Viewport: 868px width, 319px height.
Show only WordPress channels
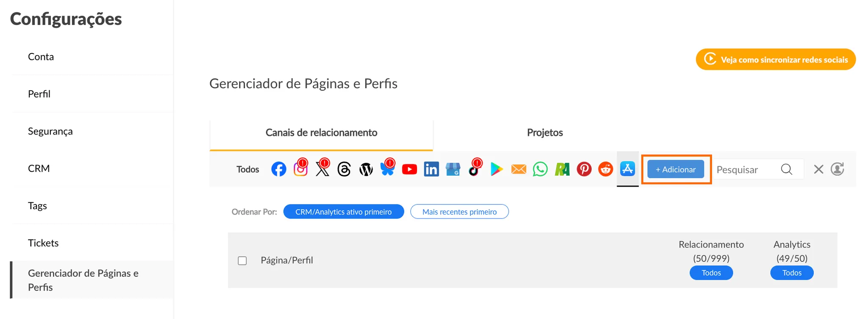click(x=366, y=170)
